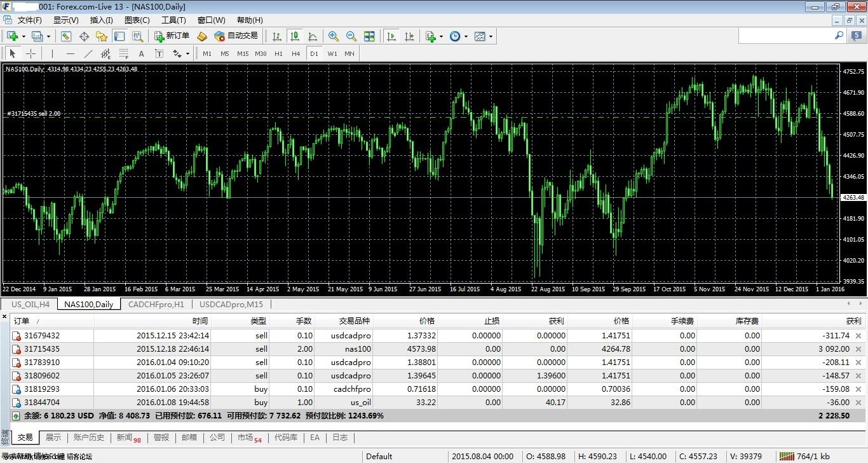Switch timeframe to H4
This screenshot has height=463, width=868.
(295, 53)
